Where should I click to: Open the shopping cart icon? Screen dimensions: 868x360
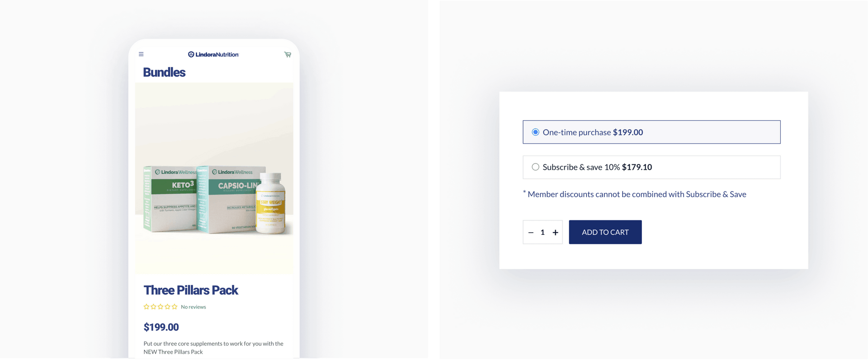click(288, 54)
